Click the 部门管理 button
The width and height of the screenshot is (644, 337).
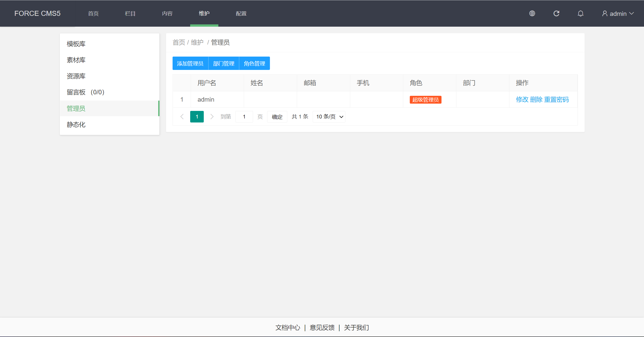click(224, 63)
